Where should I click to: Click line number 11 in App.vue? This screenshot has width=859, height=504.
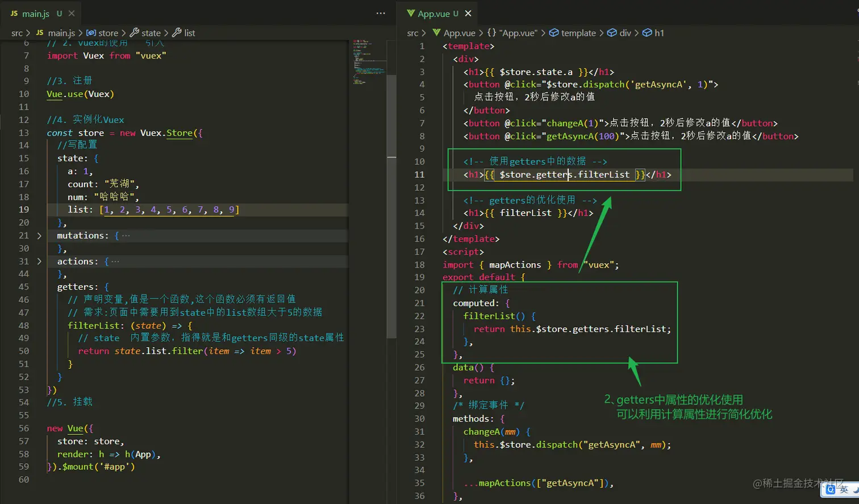click(x=419, y=174)
